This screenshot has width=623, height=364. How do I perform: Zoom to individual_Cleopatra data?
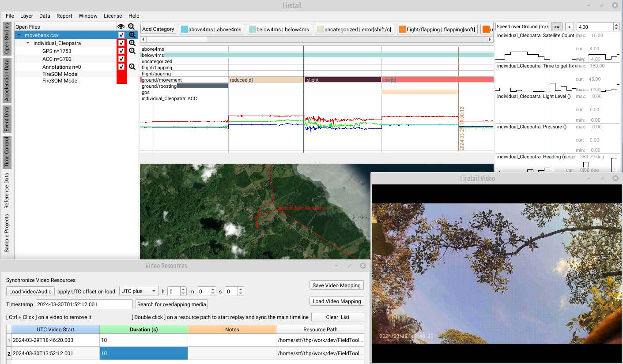(x=132, y=43)
